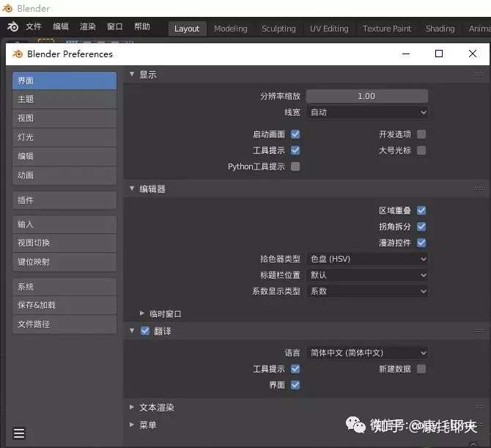Screen dimensions: 491x448
Task: Select the 视图 preferences section
Action: point(64,119)
